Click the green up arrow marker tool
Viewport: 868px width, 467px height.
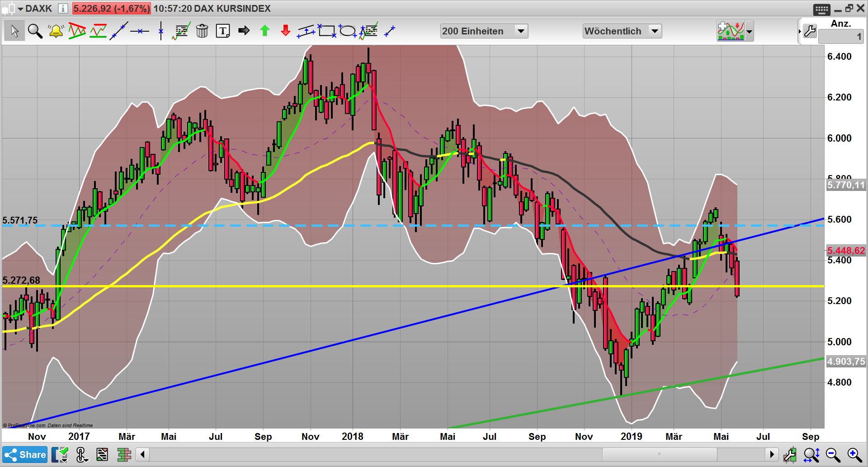pyautogui.click(x=264, y=31)
